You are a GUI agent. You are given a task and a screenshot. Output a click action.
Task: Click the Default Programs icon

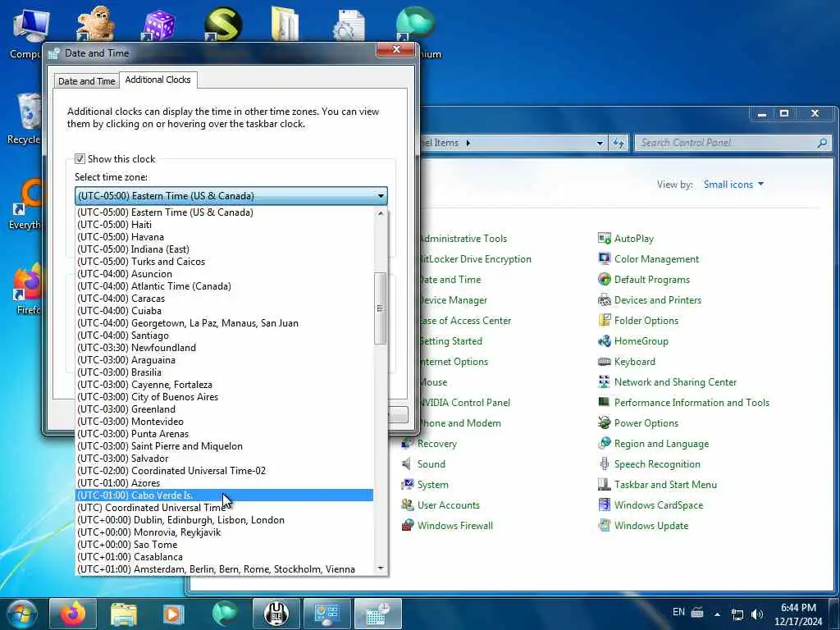(x=604, y=279)
